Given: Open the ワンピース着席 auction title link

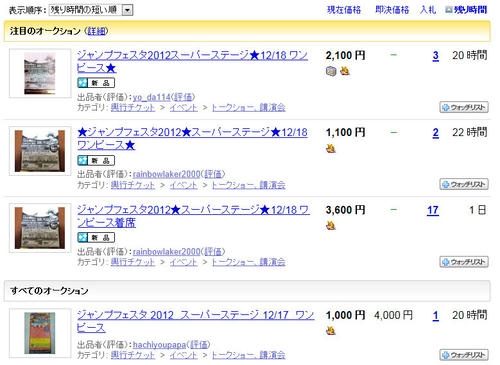Looking at the screenshot, I should tap(193, 216).
